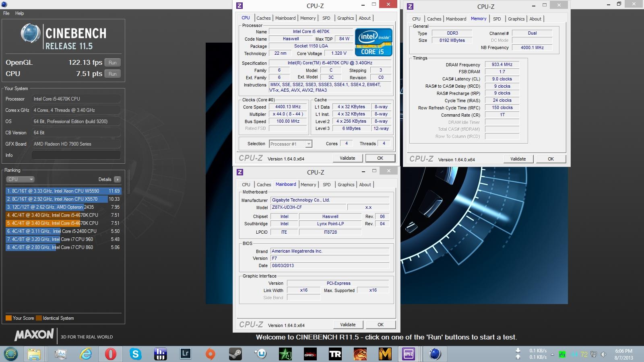Viewport: 644px width, 362px height.
Task: Switch to CPU-Z in the taskbar
Action: pyautogui.click(x=409, y=354)
